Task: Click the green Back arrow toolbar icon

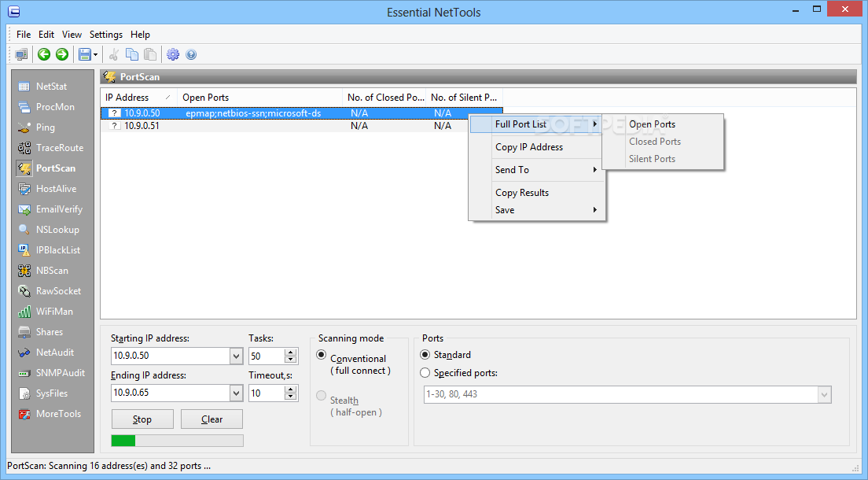Action: coord(44,54)
